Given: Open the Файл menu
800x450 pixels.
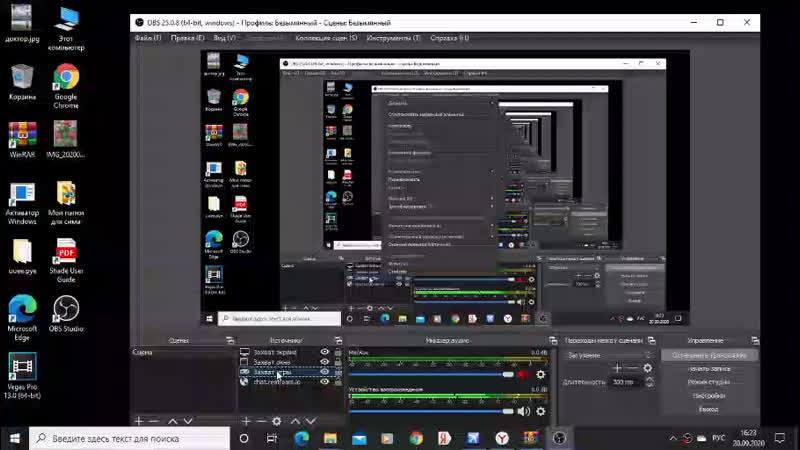Looking at the screenshot, I should pyautogui.click(x=148, y=38).
